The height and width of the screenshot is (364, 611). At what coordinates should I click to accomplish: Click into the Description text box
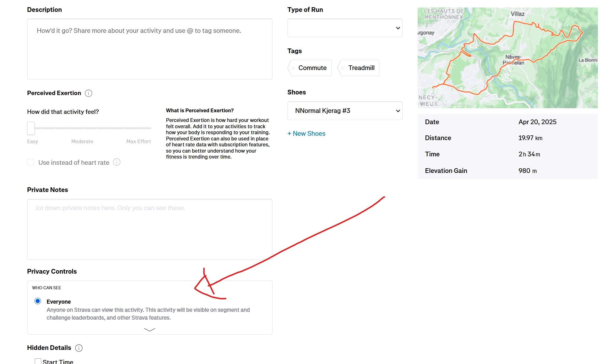point(150,49)
